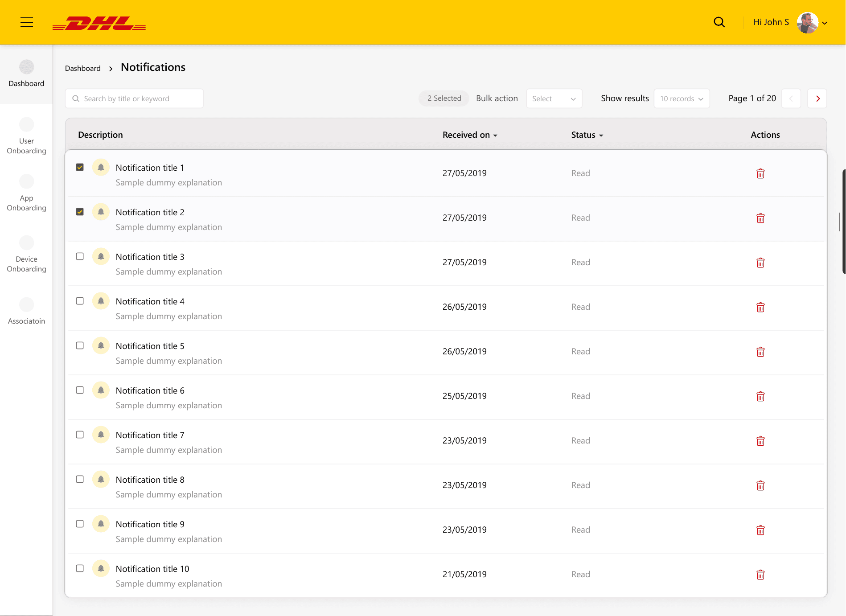Click the Hi John S greeting
This screenshot has height=616, width=846.
pos(771,22)
